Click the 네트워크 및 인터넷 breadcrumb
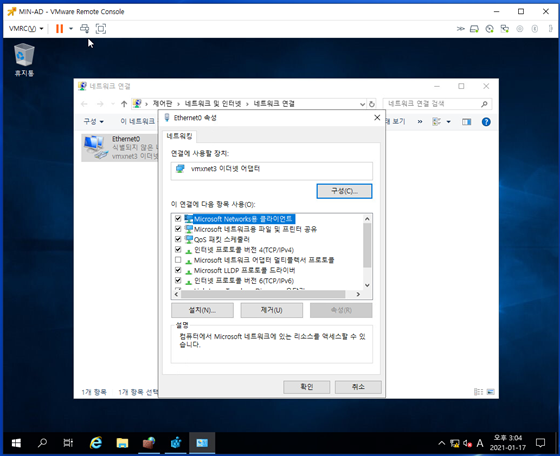Viewport: 560px width, 456px height. [x=213, y=104]
